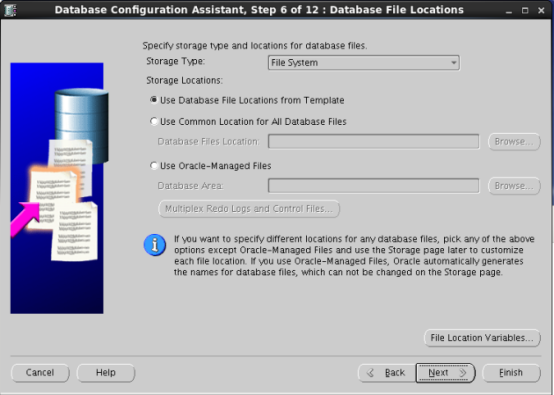Screen dimensions: 554x395
Task: Click the blue information icon
Action: 155,244
